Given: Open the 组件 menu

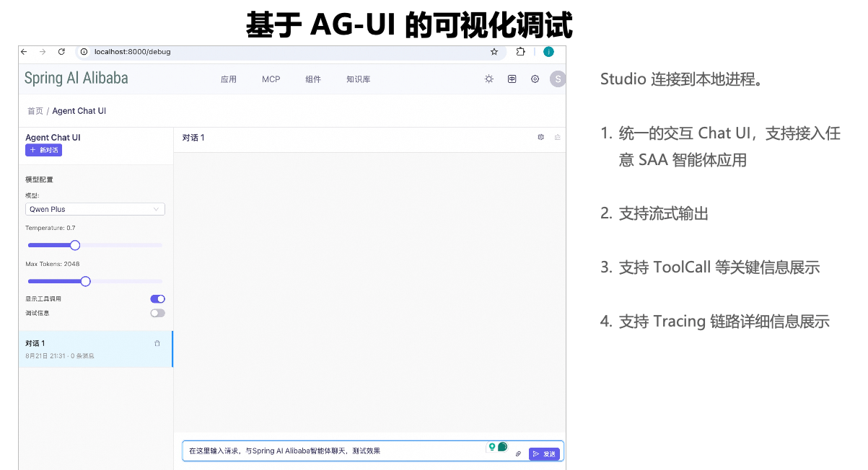Looking at the screenshot, I should click(x=313, y=79).
